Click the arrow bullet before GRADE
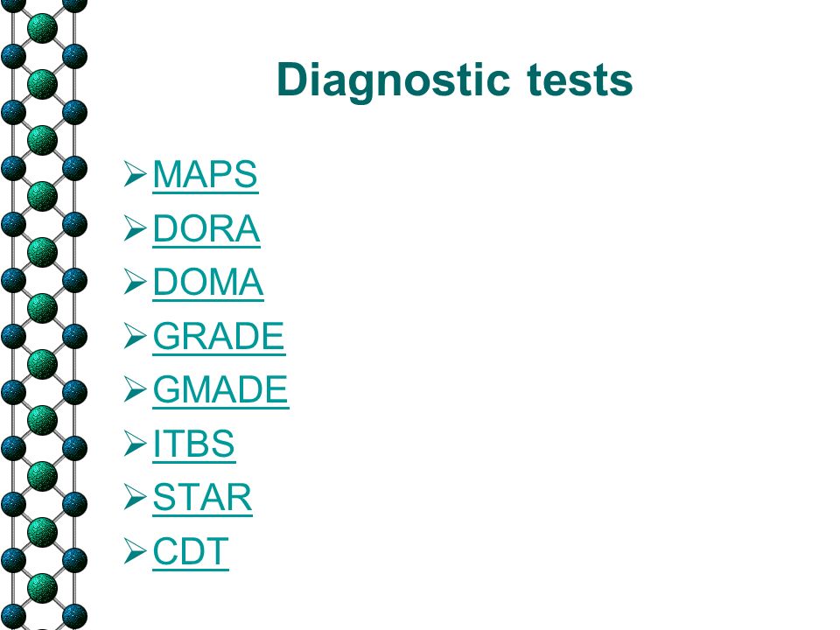 tap(135, 336)
